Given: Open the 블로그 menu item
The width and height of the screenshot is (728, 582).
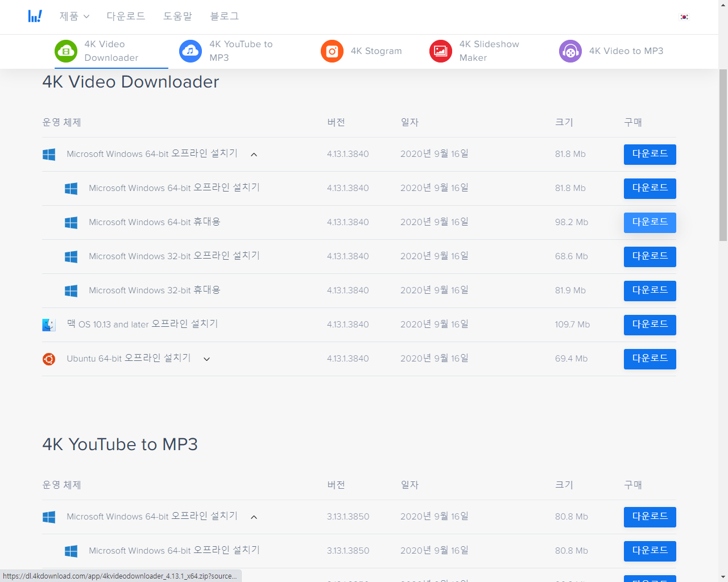Looking at the screenshot, I should click(224, 16).
